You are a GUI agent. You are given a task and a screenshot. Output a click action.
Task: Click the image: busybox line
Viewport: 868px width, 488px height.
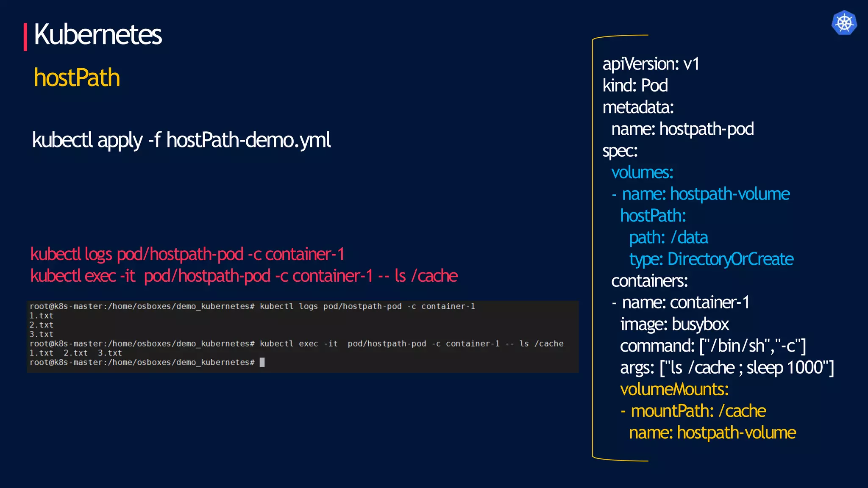pos(674,324)
